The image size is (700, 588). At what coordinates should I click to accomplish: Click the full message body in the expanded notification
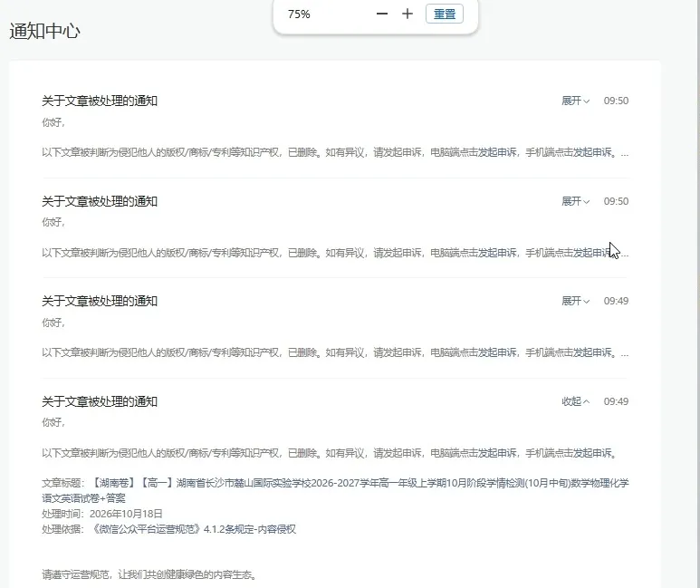click(x=330, y=454)
